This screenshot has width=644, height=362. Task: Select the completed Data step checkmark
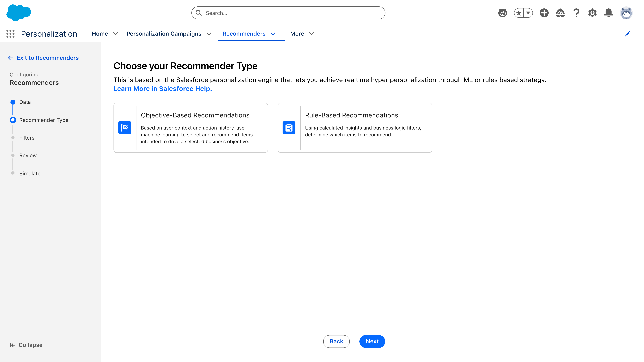pyautogui.click(x=13, y=102)
